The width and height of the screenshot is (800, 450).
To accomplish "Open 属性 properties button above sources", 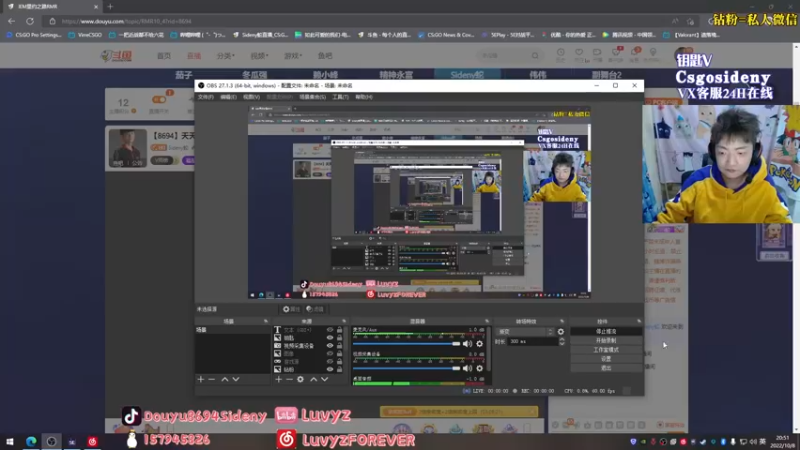I will pos(291,309).
